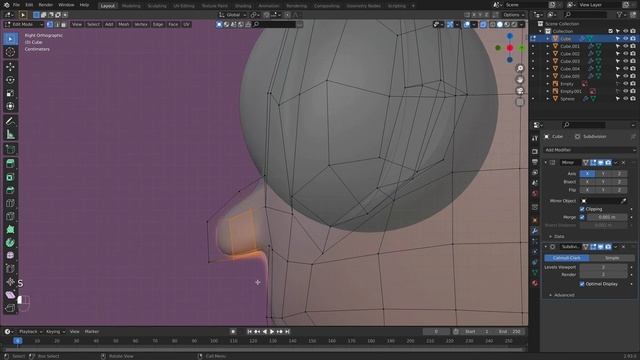Select the Select Box tool in toolbar
Image resolution: width=640 pixels, height=360 pixels.
[x=10, y=39]
